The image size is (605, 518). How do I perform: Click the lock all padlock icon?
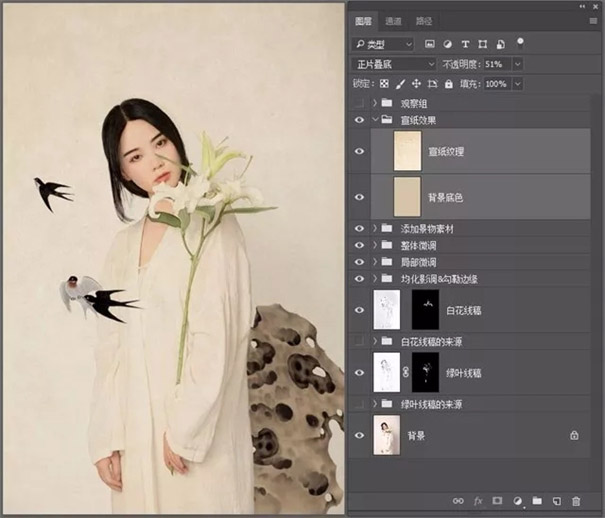[448, 84]
